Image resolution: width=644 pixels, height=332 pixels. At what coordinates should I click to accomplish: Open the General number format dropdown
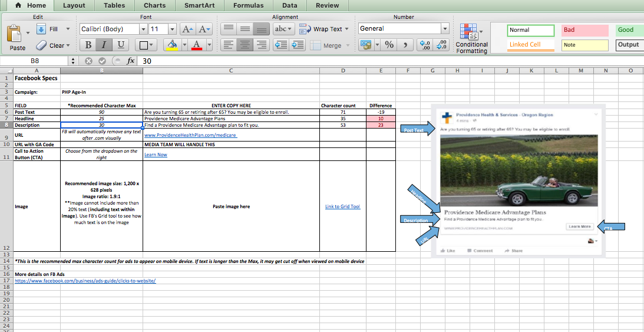point(445,28)
